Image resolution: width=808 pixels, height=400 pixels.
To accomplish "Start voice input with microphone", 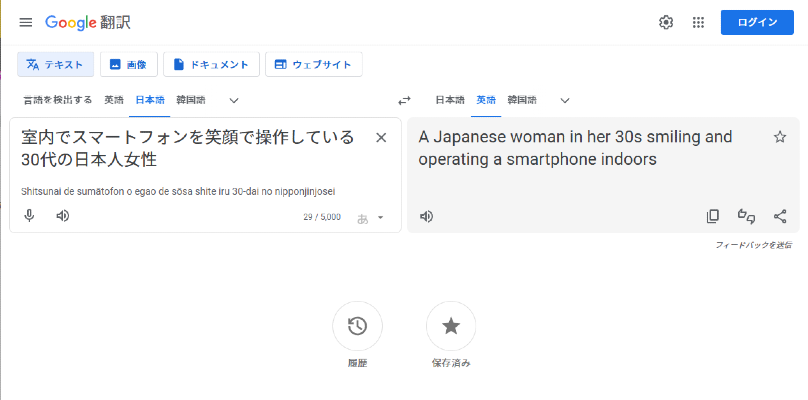I will 29,216.
